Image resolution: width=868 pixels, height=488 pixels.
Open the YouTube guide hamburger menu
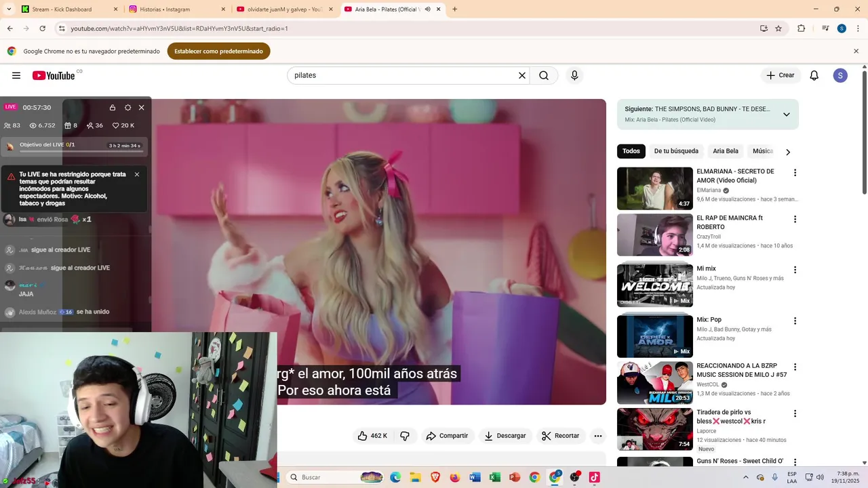coord(16,75)
